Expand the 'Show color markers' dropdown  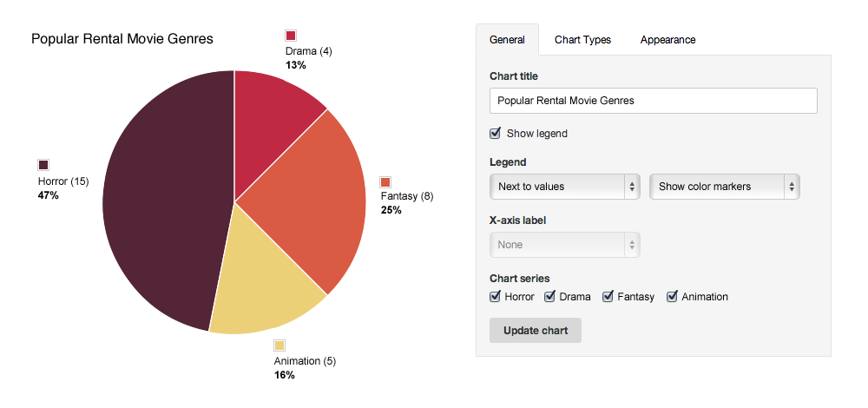[725, 187]
